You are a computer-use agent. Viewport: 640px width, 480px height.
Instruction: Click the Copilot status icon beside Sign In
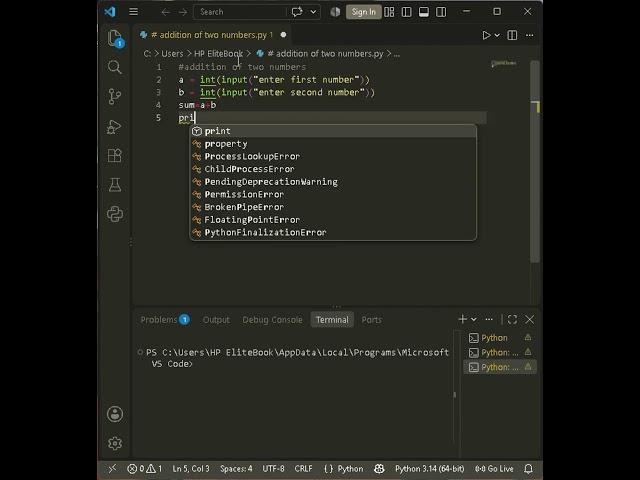tap(335, 12)
